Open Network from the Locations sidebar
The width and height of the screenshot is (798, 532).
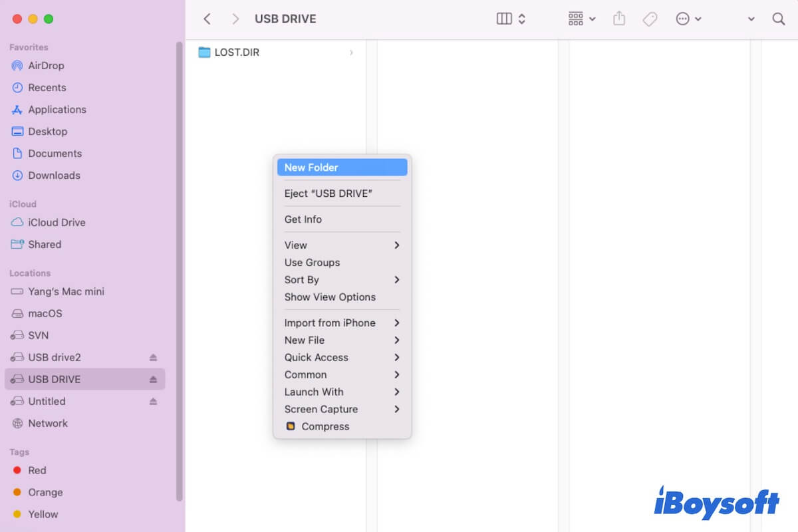[49, 423]
